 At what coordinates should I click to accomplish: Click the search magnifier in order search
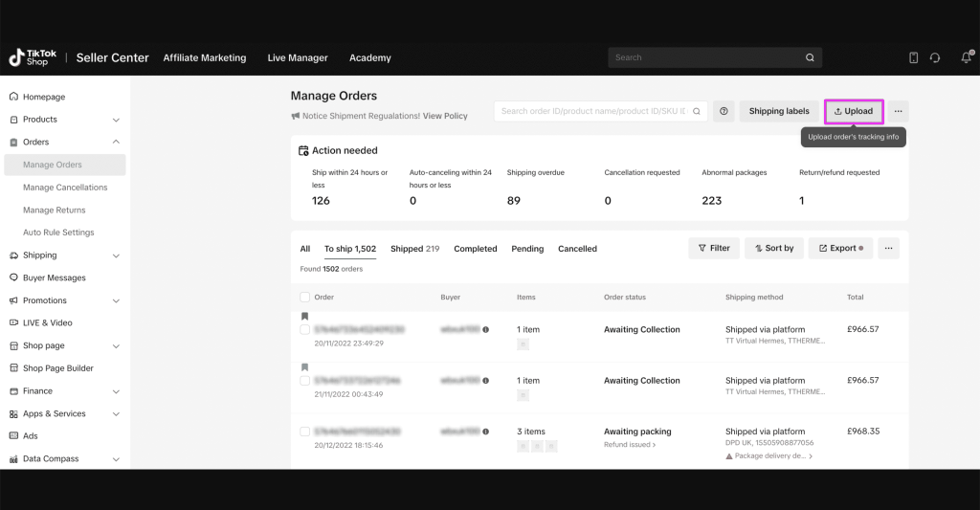(697, 111)
